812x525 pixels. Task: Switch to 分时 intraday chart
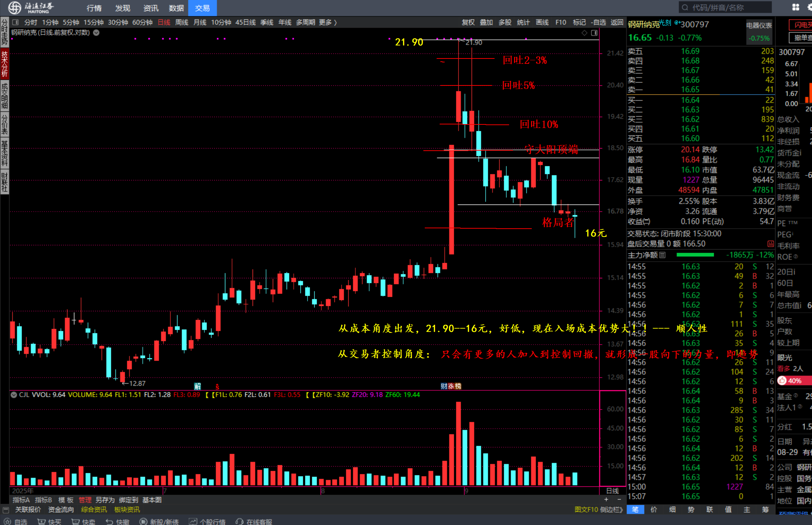pyautogui.click(x=30, y=22)
